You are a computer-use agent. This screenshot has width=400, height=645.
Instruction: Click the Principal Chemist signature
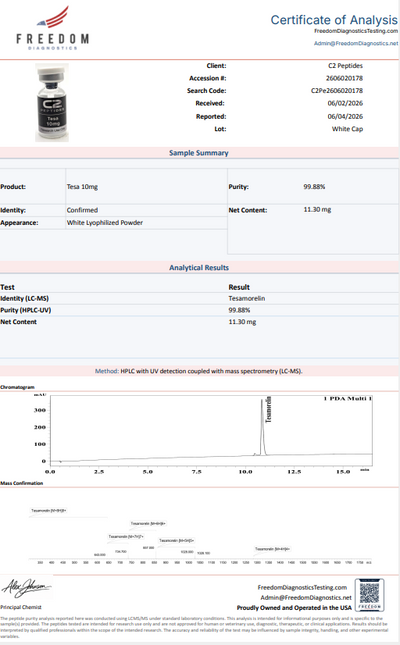coord(26,587)
